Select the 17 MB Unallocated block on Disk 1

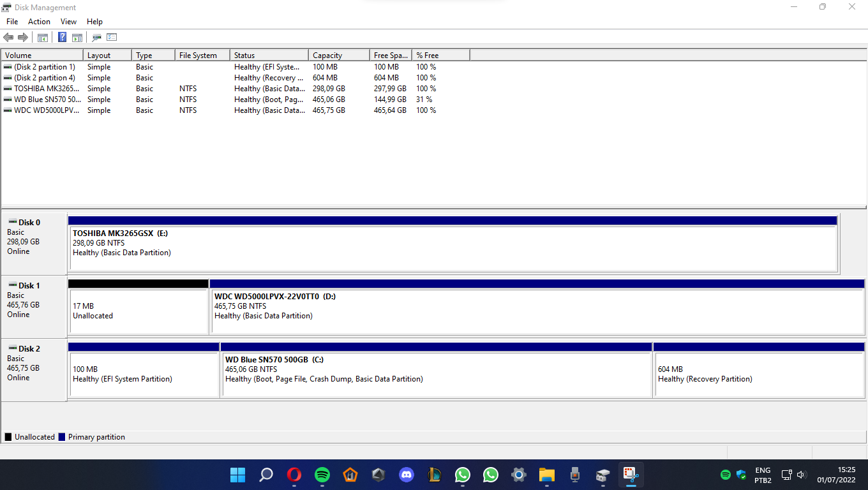(x=138, y=307)
